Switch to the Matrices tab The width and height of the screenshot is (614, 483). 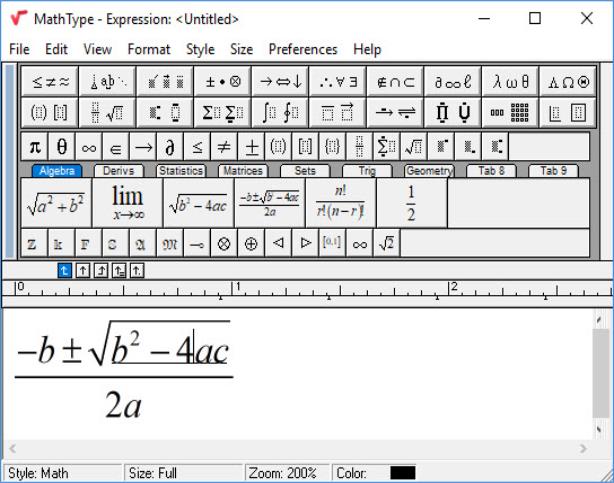[243, 171]
